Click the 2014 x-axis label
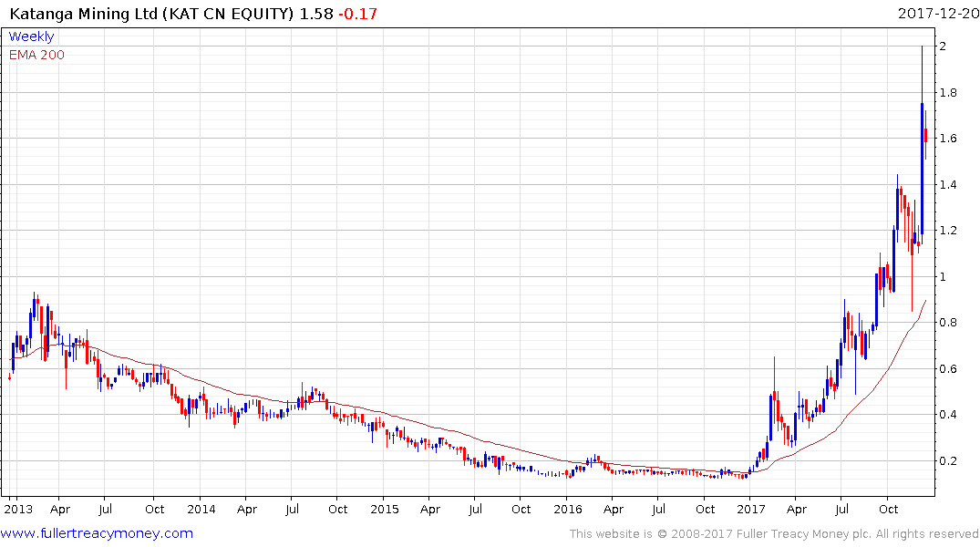This screenshot has height=547, width=980. 201,509
